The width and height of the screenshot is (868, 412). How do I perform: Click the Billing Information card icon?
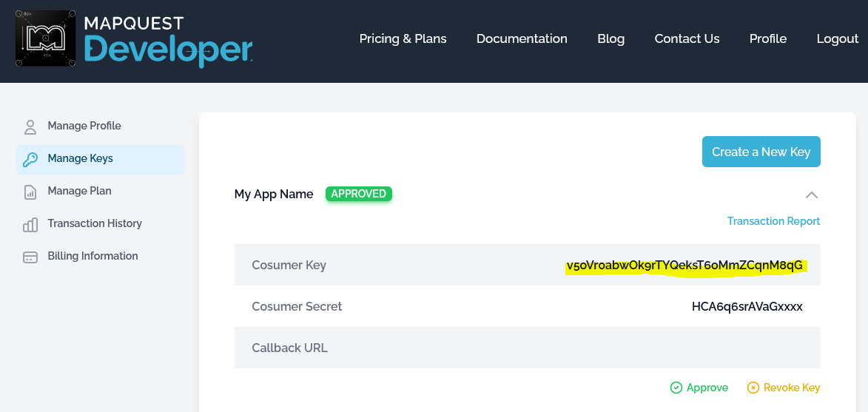click(30, 257)
